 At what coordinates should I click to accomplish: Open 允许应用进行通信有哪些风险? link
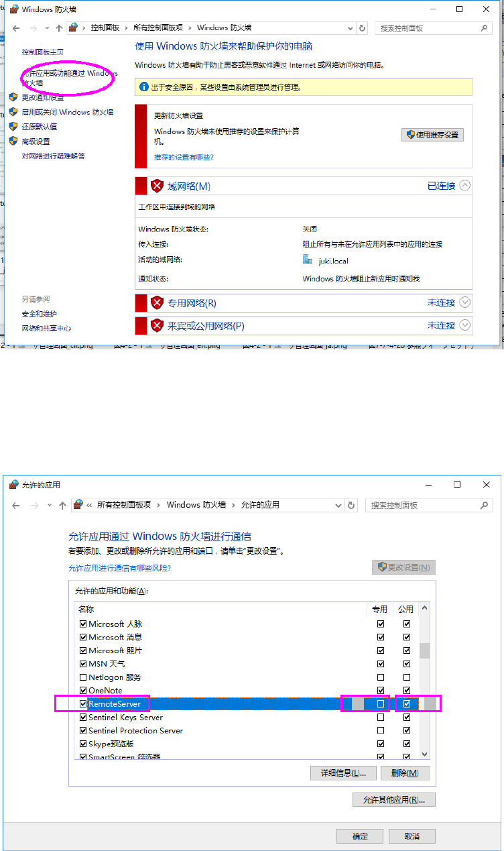click(119, 568)
